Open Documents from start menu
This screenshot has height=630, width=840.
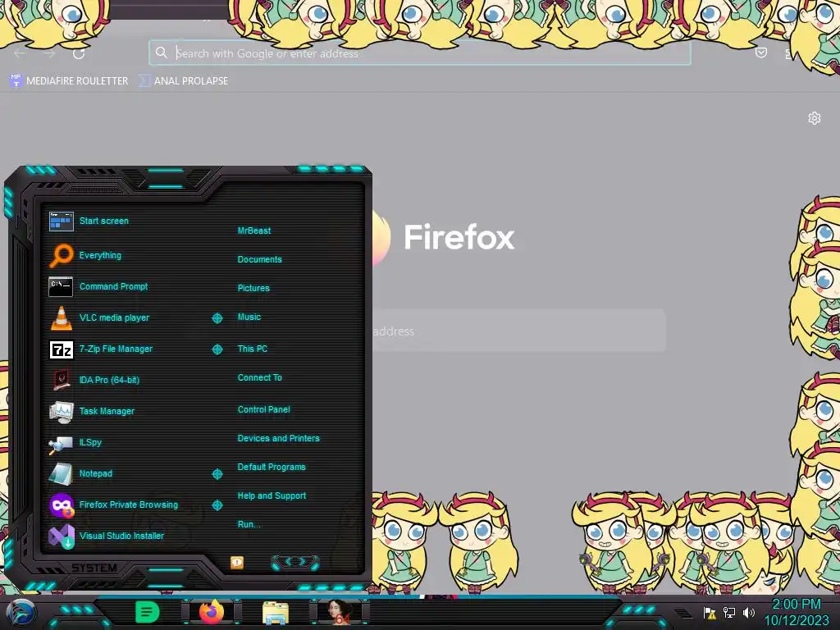[259, 259]
